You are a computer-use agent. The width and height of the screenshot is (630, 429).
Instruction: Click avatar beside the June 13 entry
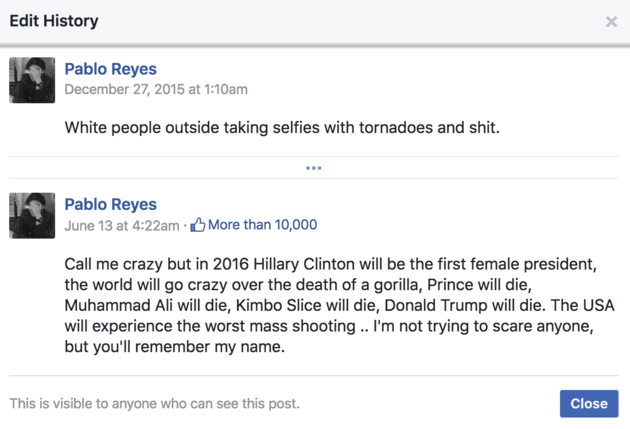point(32,216)
